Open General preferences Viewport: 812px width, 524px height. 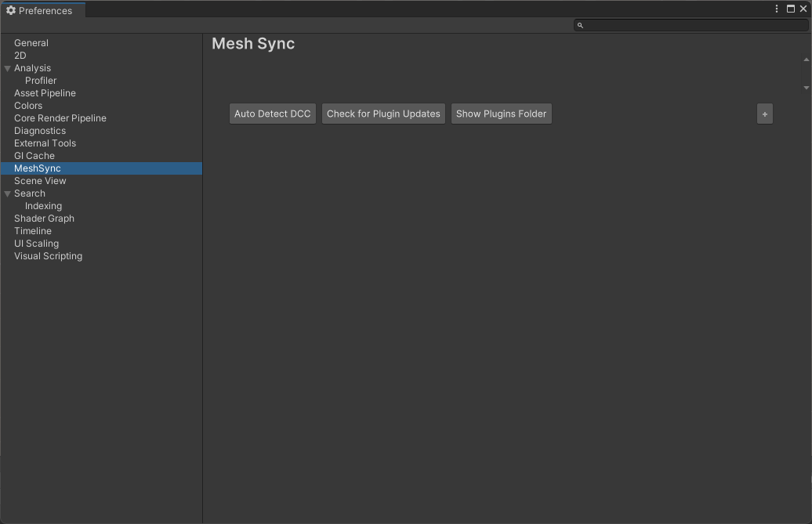coord(101,43)
